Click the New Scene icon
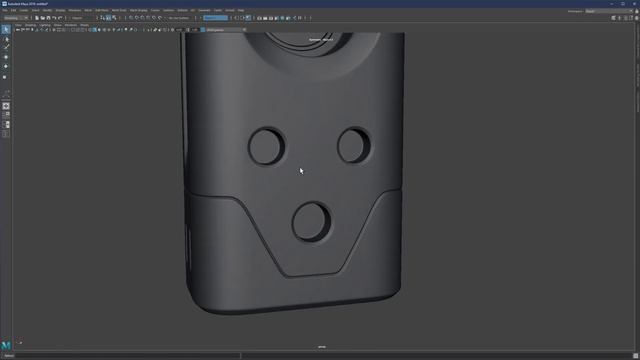Image resolution: width=640 pixels, height=360 pixels. pos(37,18)
